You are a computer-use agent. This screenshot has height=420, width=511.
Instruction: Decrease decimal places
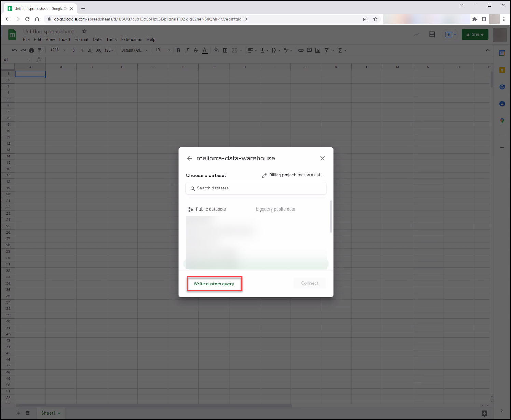point(90,50)
